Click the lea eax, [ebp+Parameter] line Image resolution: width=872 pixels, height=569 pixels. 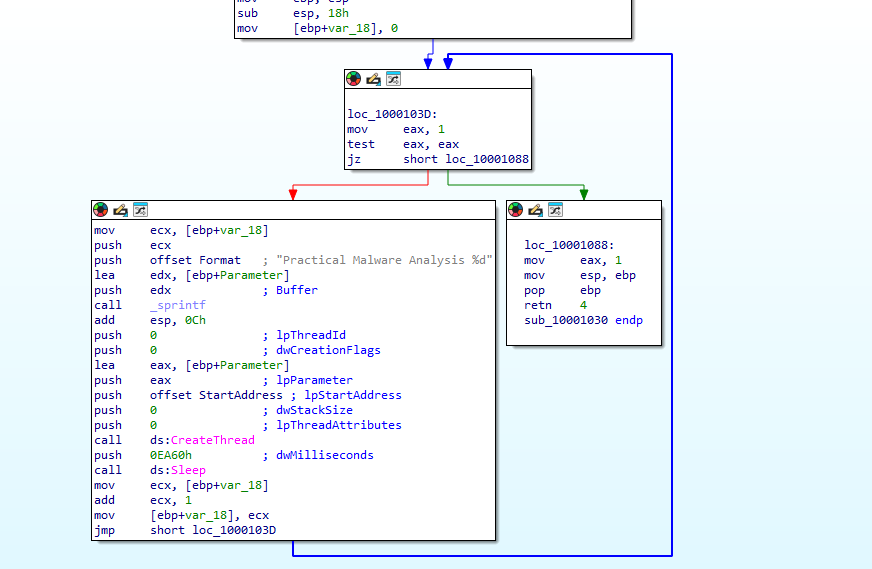point(192,365)
